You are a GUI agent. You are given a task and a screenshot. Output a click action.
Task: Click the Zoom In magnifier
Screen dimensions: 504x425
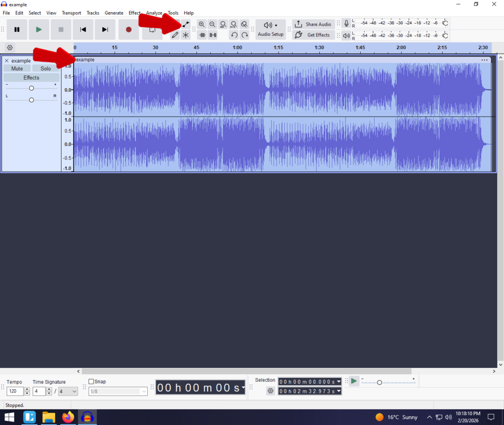(202, 24)
